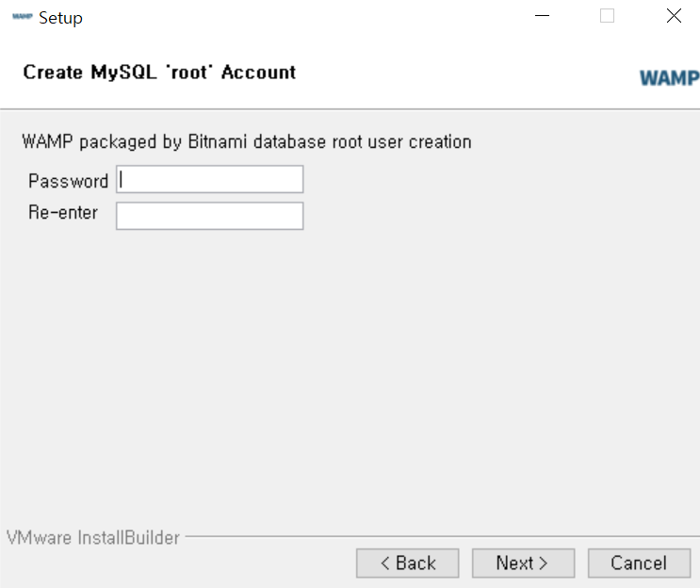Click the Setup title text
This screenshot has height=588, width=700.
pos(60,18)
